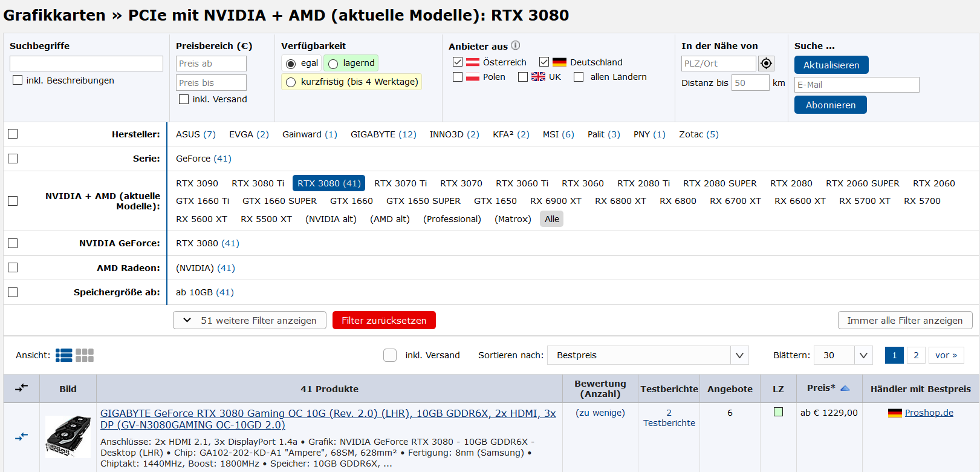Viewport: 980px width, 472px height.
Task: Filter by MSI (6) manufacturer
Action: 559,134
